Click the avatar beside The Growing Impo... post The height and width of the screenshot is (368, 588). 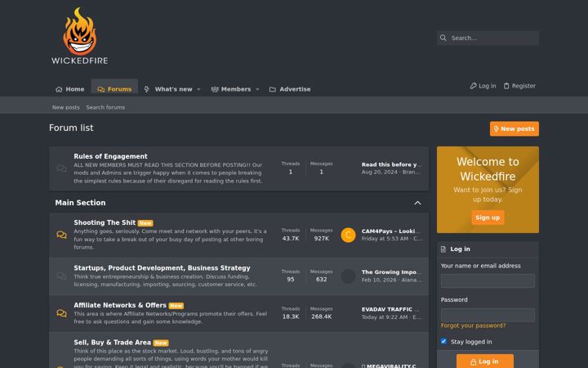(x=348, y=276)
